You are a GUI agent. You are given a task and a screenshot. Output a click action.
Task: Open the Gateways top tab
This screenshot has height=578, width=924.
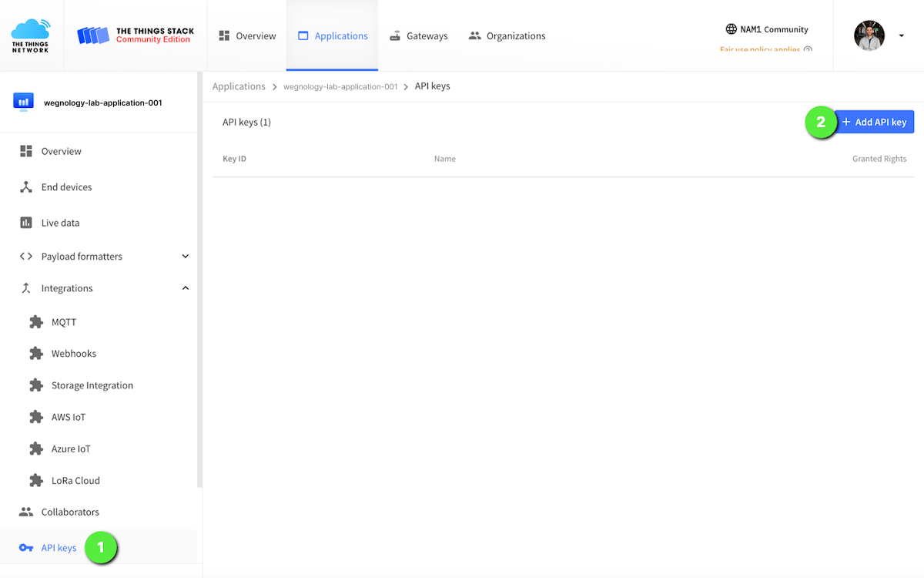click(419, 36)
